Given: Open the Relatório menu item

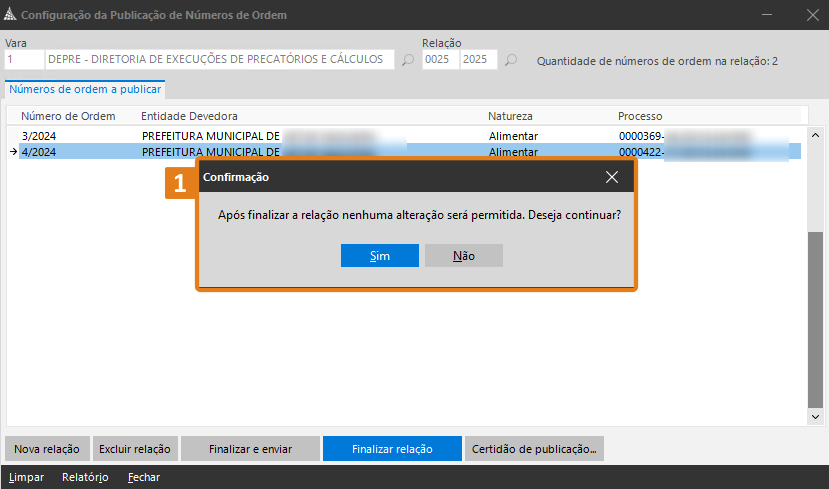Looking at the screenshot, I should pos(85,477).
